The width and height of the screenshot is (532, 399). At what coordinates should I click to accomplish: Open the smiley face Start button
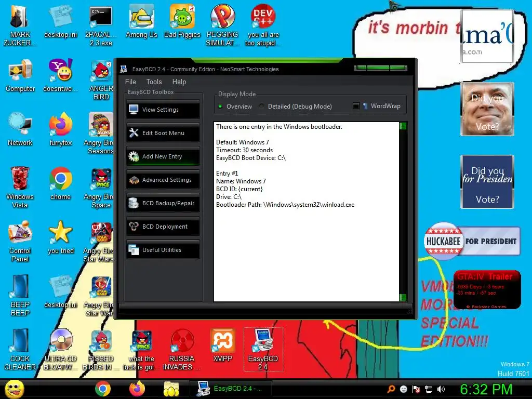(x=14, y=389)
